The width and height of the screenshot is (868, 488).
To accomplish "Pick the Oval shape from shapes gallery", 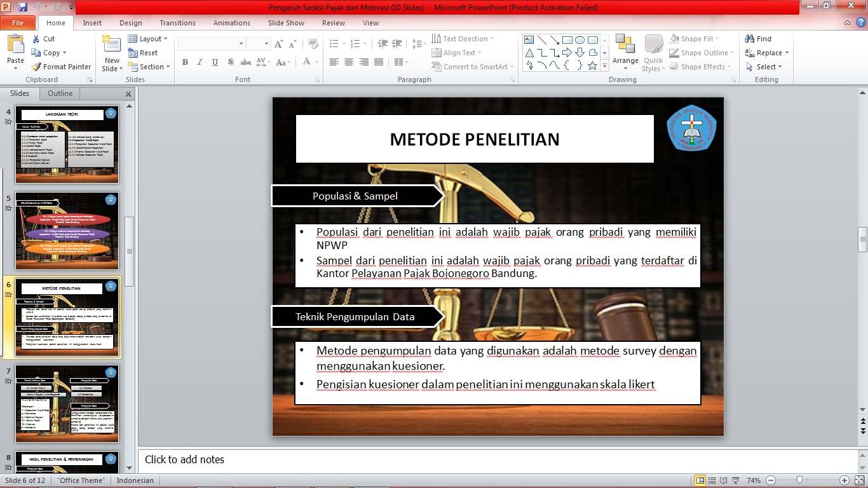I will coord(580,39).
